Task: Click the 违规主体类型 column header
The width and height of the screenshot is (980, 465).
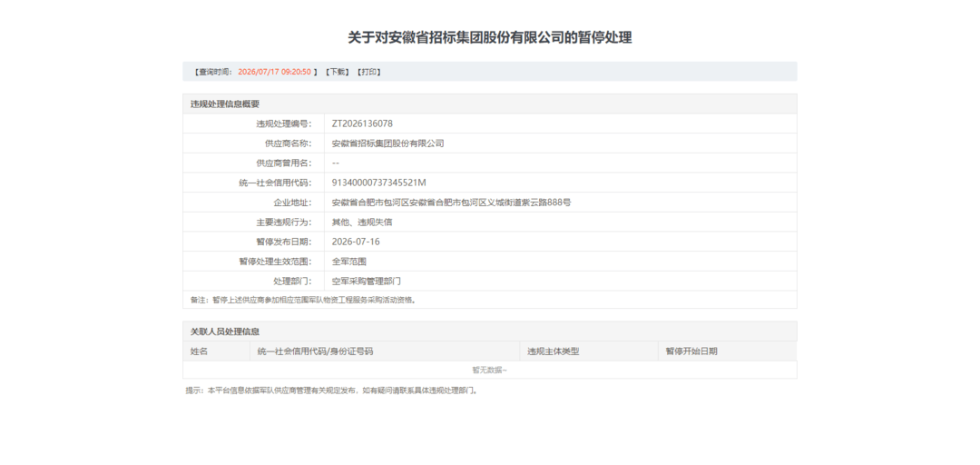Action: coord(589,351)
